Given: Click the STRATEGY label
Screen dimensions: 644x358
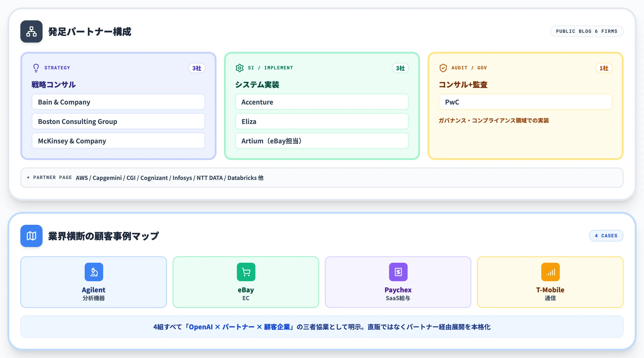Looking at the screenshot, I should coord(57,68).
